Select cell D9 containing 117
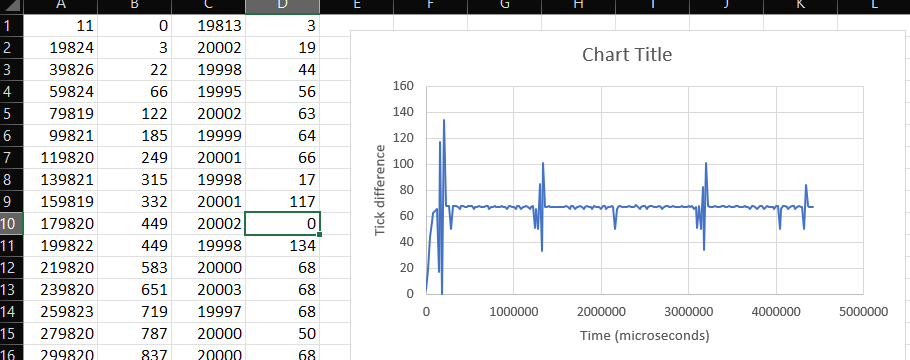This screenshot has width=910, height=360. pos(283,201)
